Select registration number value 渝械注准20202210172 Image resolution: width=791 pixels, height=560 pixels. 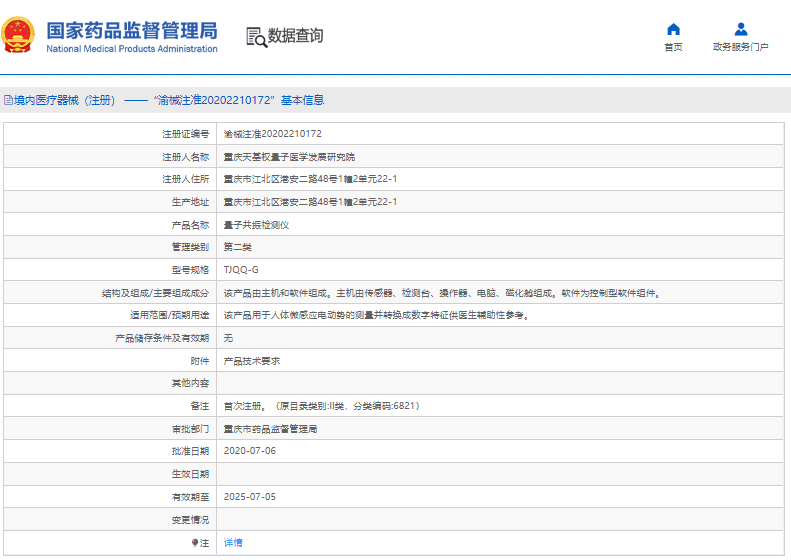tap(272, 134)
